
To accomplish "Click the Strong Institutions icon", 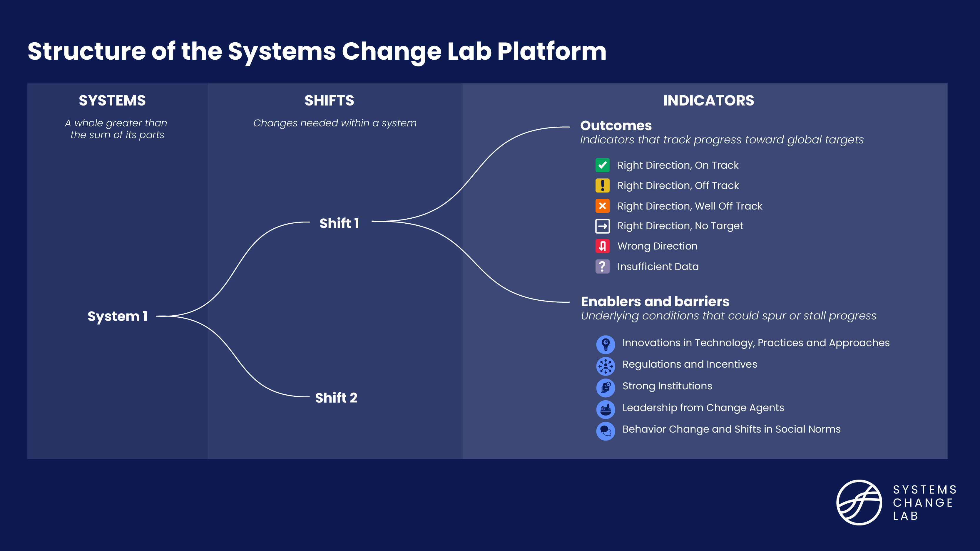I will coord(606,386).
